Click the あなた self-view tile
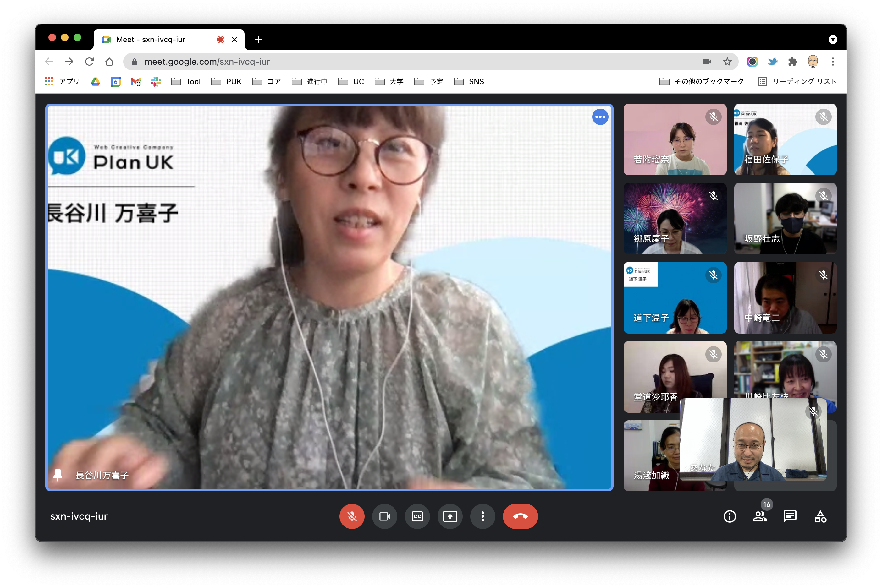The height and width of the screenshot is (588, 882). click(x=753, y=439)
